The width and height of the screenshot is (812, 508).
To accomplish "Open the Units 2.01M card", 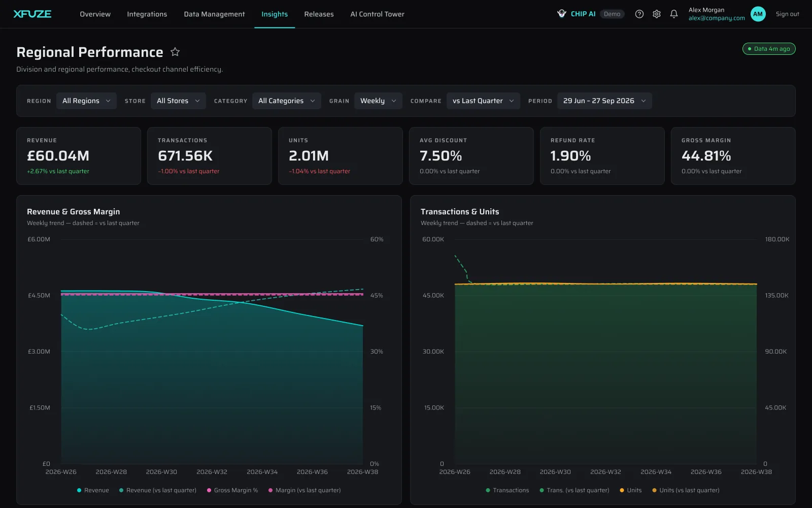I will 341,156.
